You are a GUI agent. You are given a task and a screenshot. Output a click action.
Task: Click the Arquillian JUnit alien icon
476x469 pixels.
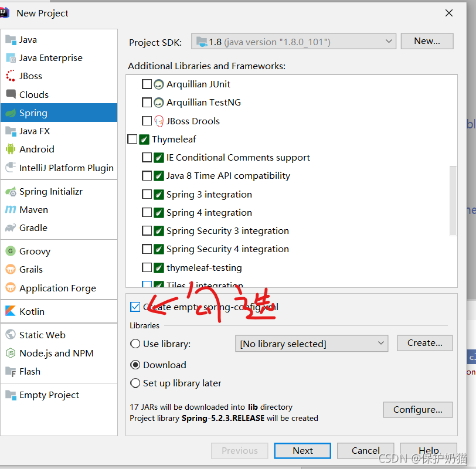coord(159,84)
